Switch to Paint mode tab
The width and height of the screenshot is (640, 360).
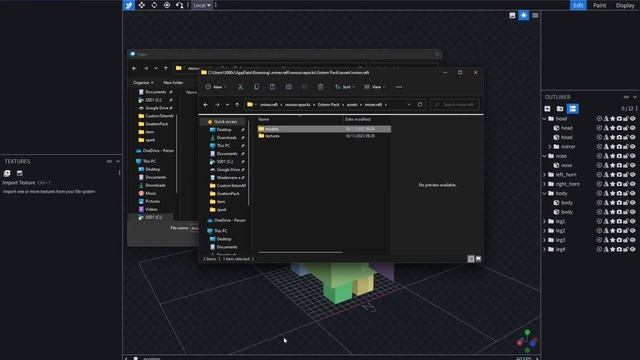tap(599, 5)
